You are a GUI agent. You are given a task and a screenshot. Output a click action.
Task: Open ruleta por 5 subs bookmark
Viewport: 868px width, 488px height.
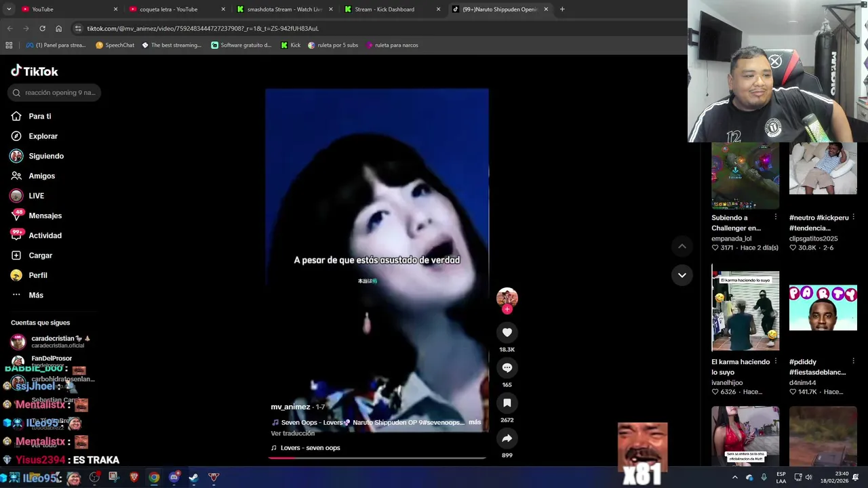pos(333,45)
